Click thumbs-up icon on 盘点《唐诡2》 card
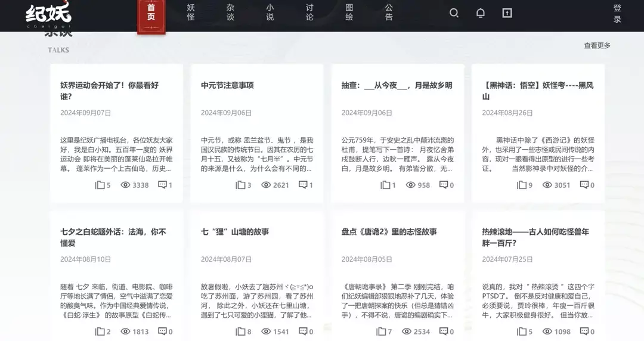The height and width of the screenshot is (341, 644). (381, 331)
